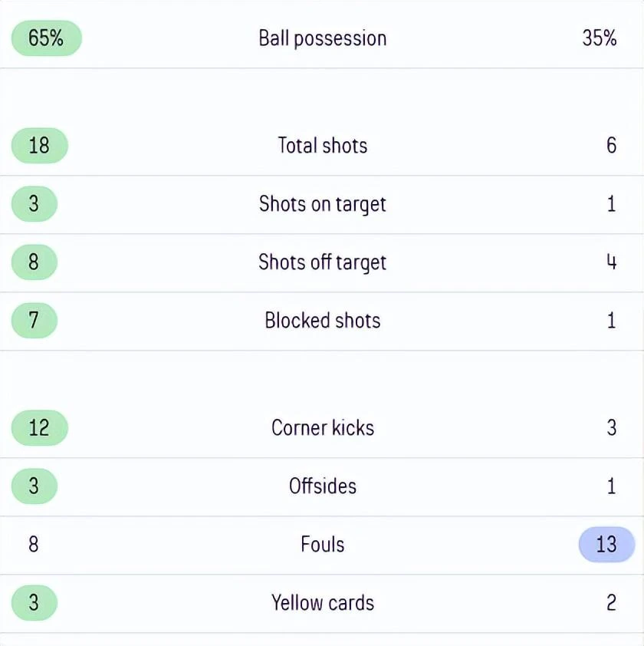
Task: Click the right team's 2 yellow cards value
Action: [x=612, y=603]
